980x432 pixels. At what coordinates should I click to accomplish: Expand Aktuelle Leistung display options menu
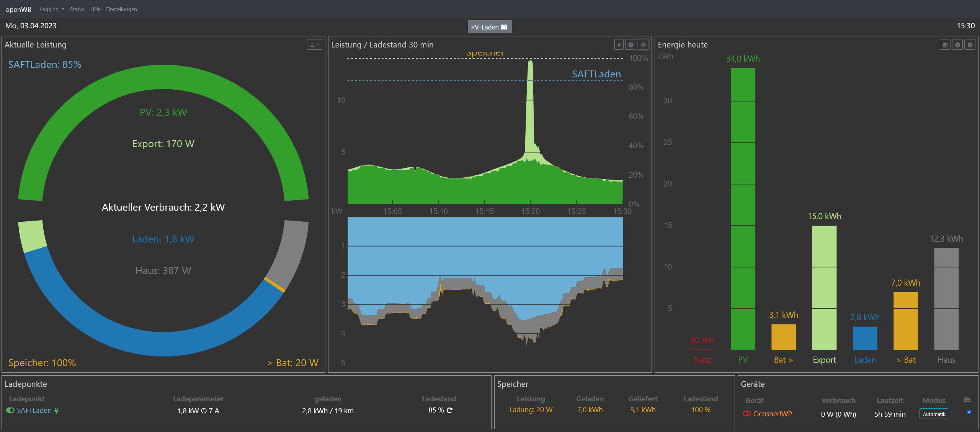point(314,45)
